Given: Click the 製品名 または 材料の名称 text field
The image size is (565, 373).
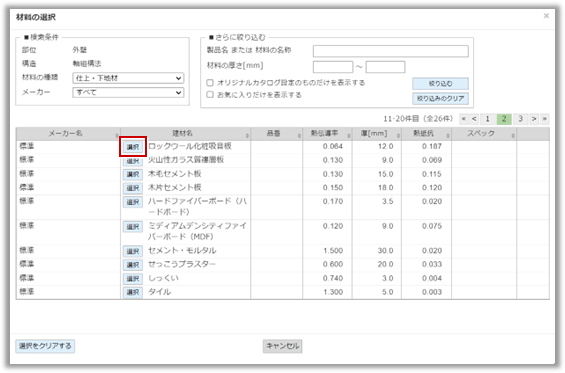Looking at the screenshot, I should (391, 51).
